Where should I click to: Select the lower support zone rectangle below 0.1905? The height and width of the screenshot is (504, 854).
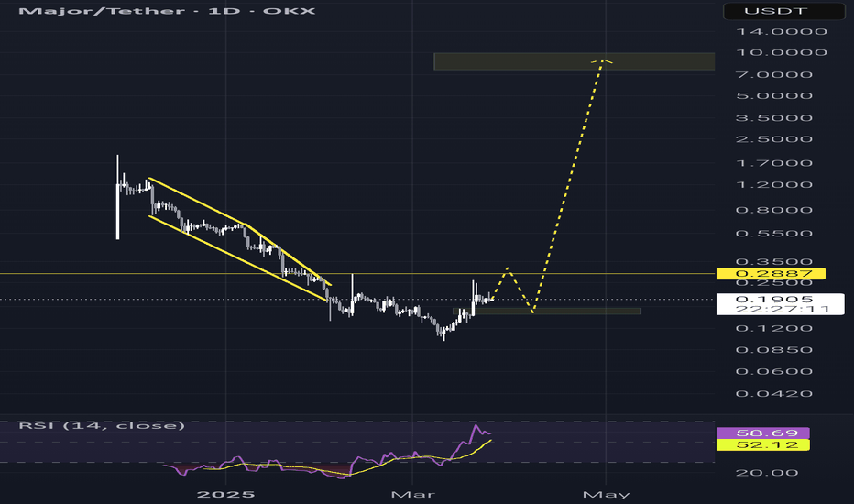coord(547,312)
